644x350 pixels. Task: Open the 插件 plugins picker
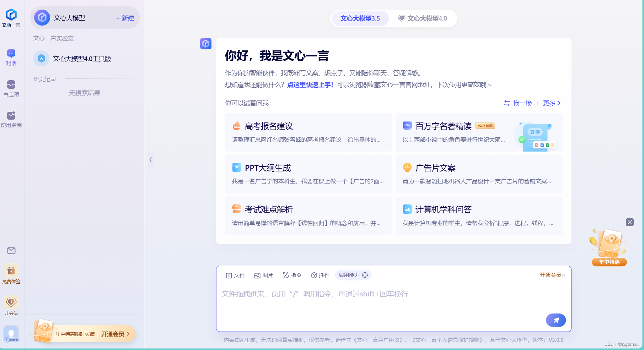coord(321,275)
